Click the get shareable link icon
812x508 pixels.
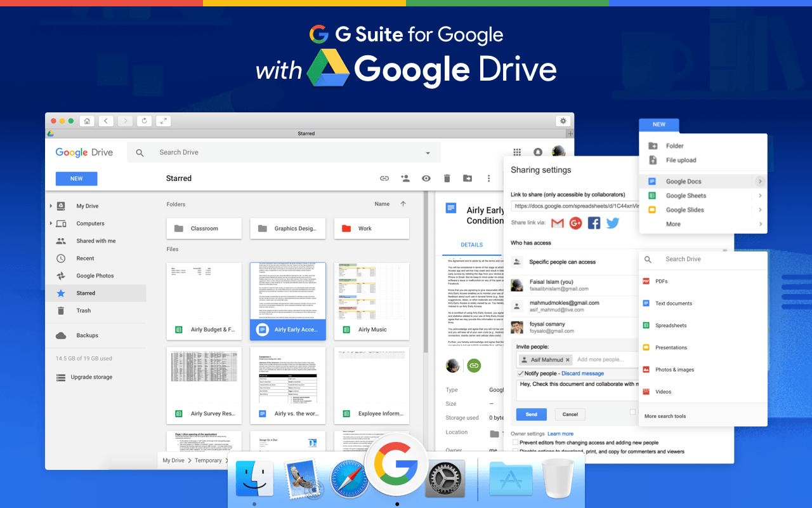coord(384,178)
